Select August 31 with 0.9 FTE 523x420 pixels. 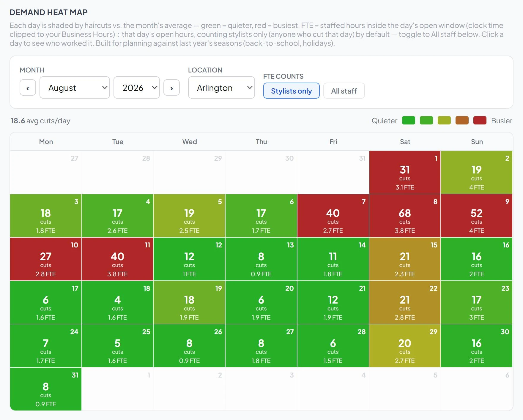[x=46, y=389]
